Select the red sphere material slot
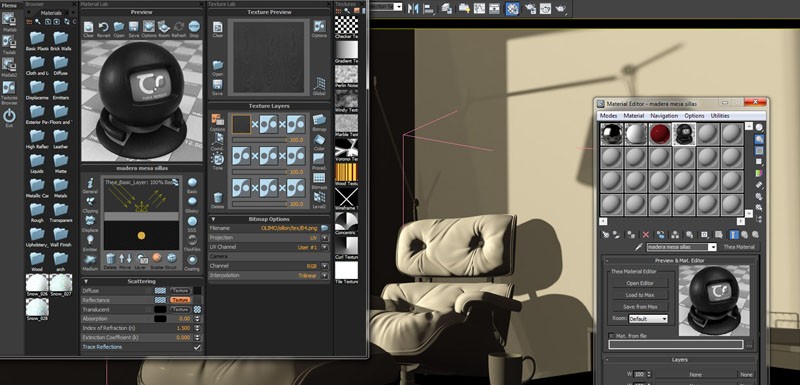The width and height of the screenshot is (800, 385). pos(660,134)
